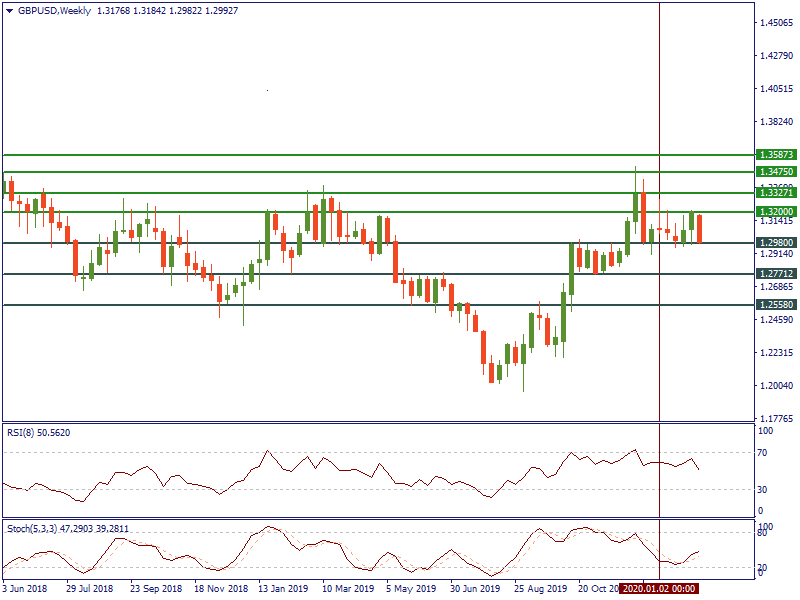Click the 70 level on RSI scale

[765, 453]
